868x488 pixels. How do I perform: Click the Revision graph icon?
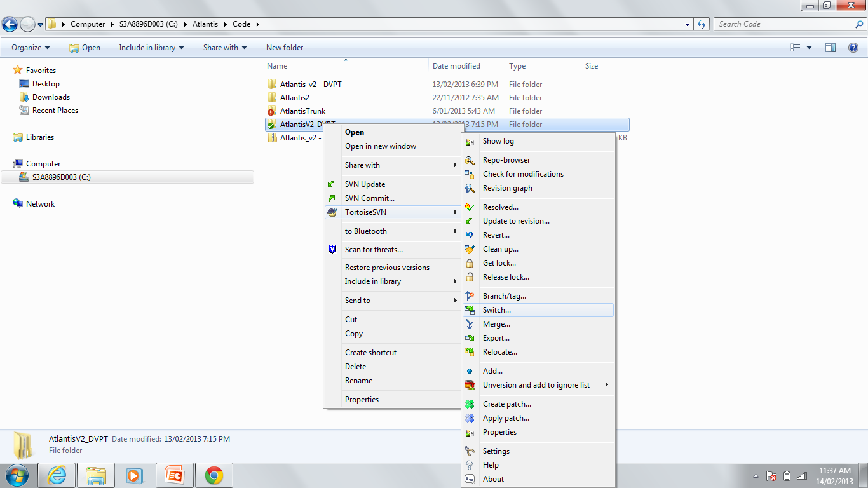point(470,188)
